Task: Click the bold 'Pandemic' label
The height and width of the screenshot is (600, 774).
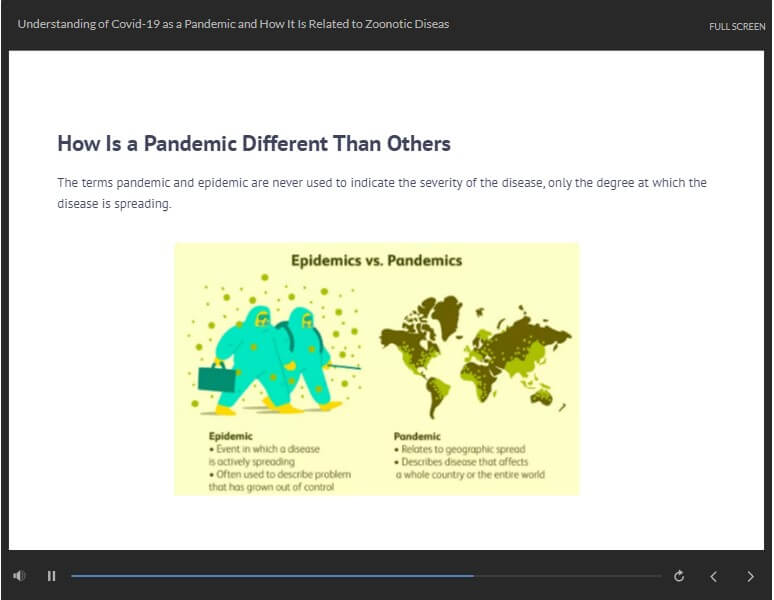Action: 417,437
